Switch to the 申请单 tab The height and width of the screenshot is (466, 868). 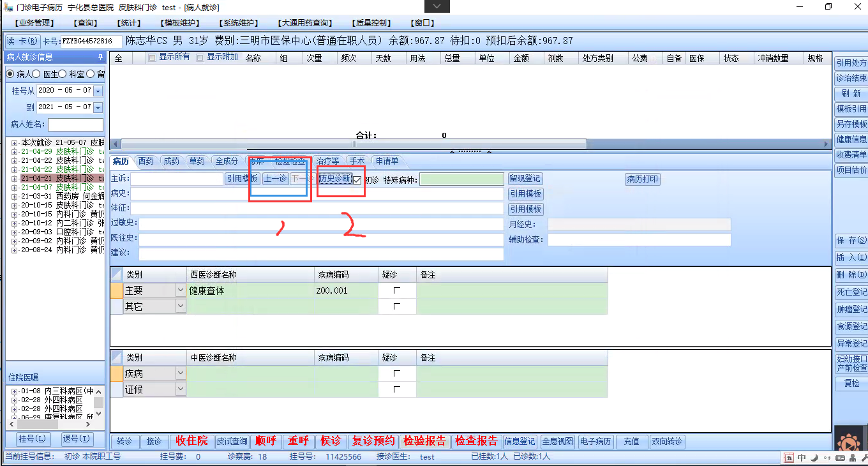387,162
